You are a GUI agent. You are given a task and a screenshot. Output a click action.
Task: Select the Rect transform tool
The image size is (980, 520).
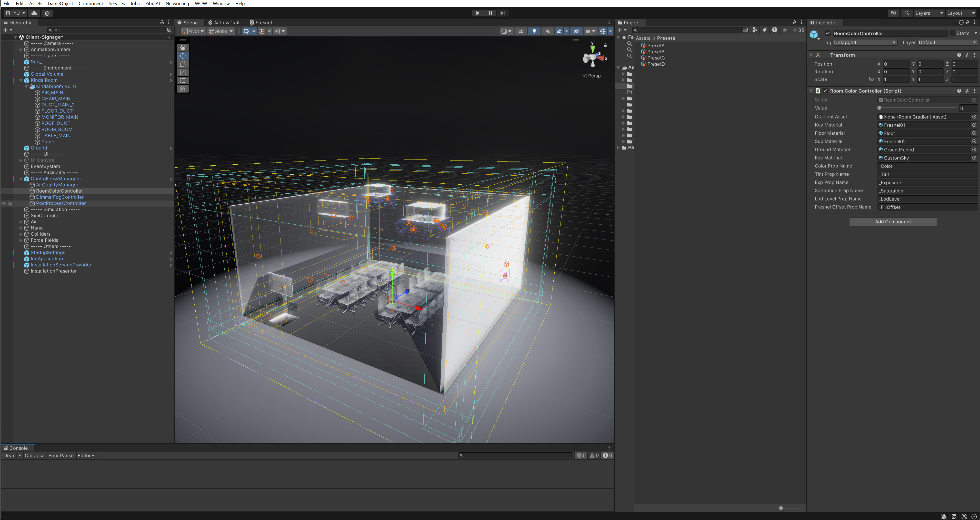click(183, 80)
